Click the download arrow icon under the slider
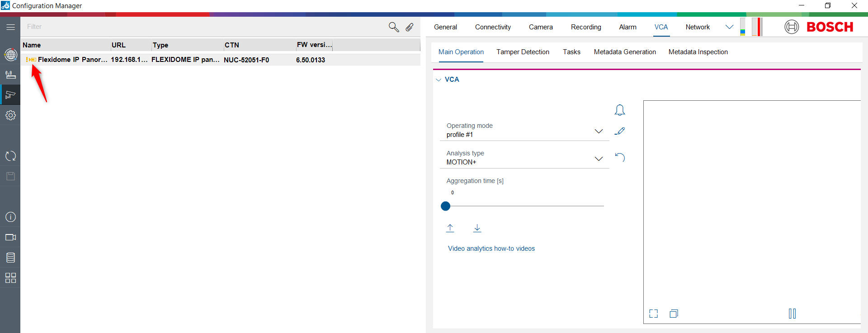Viewport: 868px width, 333px height. tap(477, 228)
